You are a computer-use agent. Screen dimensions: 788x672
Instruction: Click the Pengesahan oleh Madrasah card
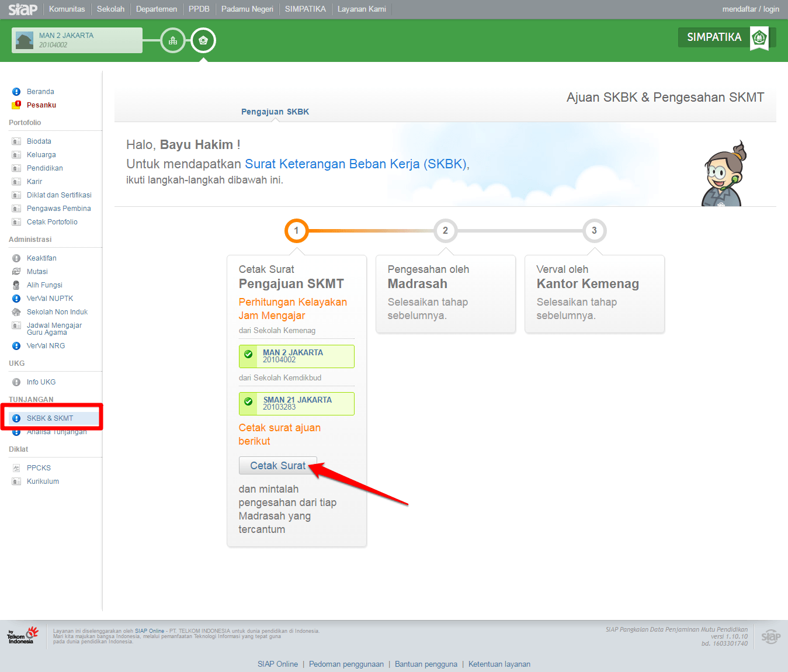446,294
